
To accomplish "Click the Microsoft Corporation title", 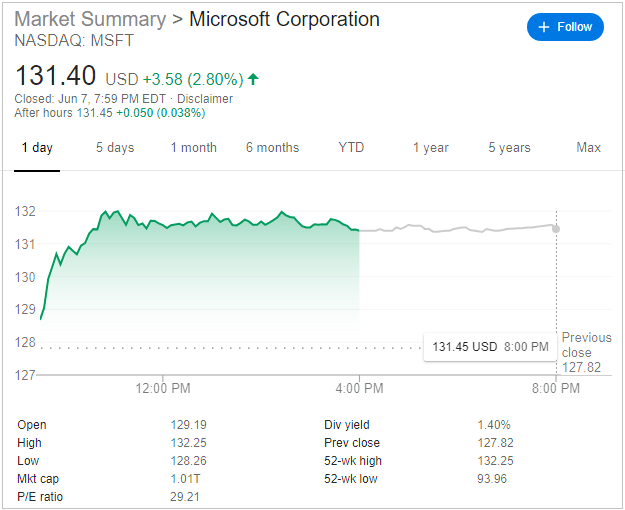I will point(284,19).
